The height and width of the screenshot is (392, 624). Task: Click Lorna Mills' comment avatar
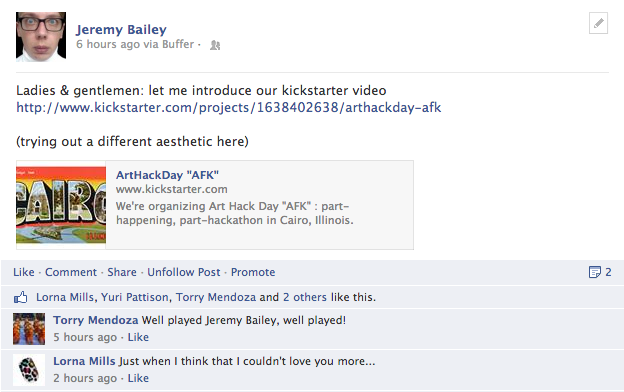click(29, 370)
